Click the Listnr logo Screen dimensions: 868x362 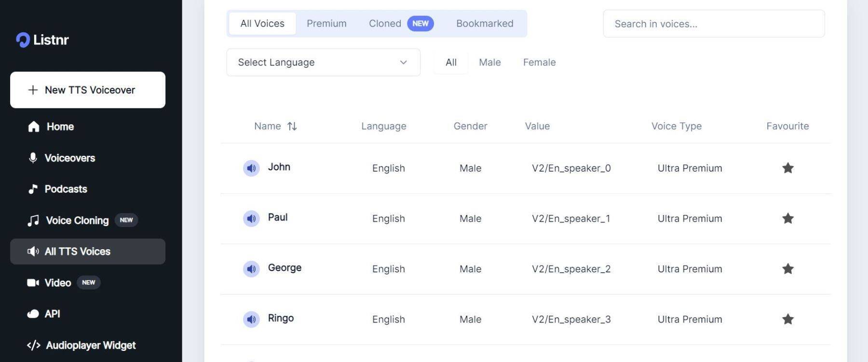tap(42, 40)
